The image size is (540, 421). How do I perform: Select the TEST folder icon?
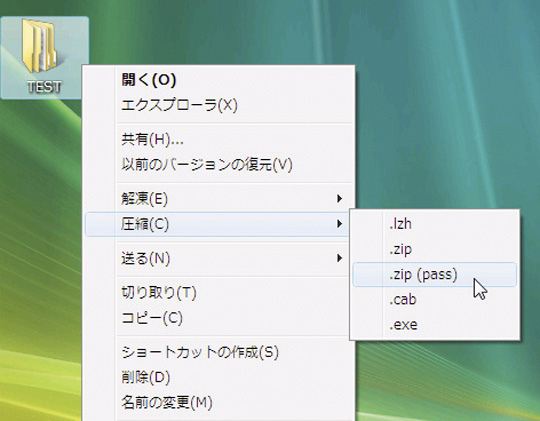click(x=39, y=45)
